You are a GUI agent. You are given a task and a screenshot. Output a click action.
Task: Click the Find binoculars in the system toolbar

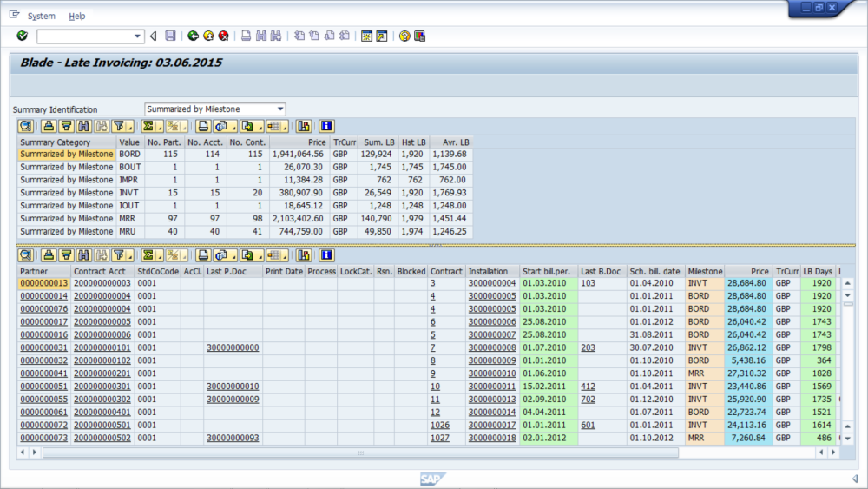(260, 36)
